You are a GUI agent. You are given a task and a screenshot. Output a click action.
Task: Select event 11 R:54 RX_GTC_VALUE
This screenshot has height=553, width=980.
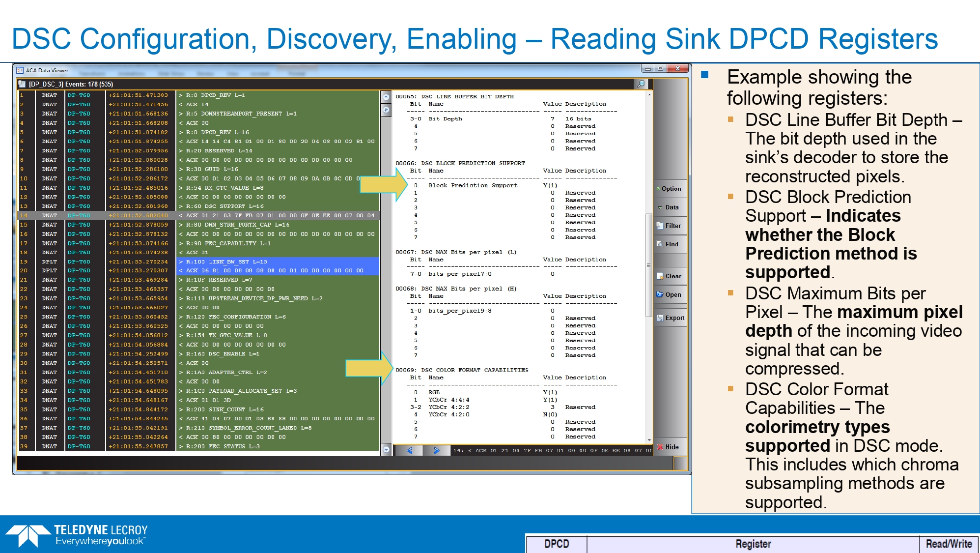pyautogui.click(x=198, y=188)
